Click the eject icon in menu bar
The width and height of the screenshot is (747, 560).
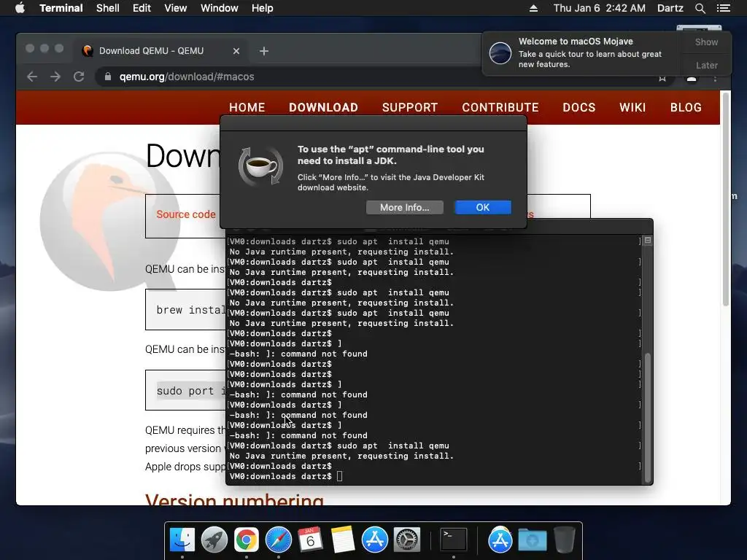coord(533,8)
